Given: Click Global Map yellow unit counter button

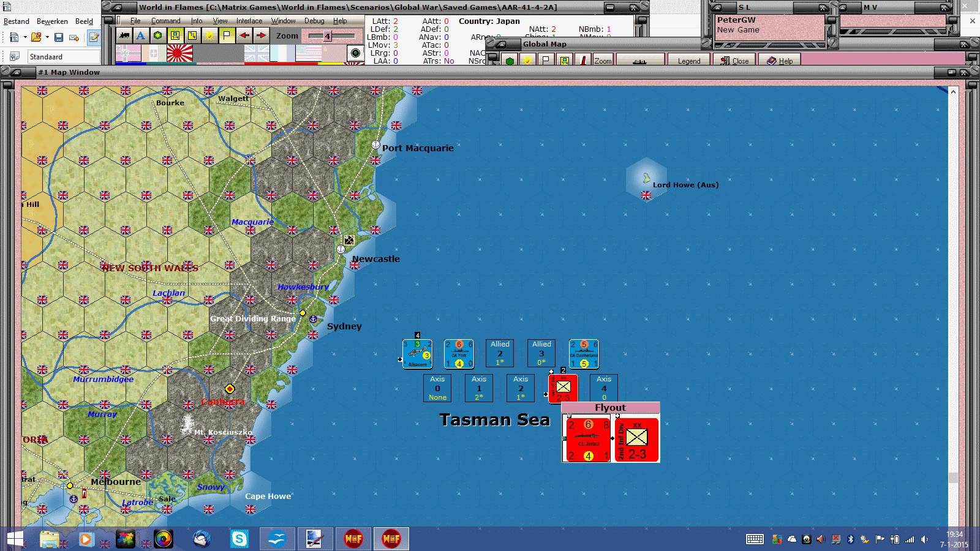Looking at the screenshot, I should (x=564, y=60).
